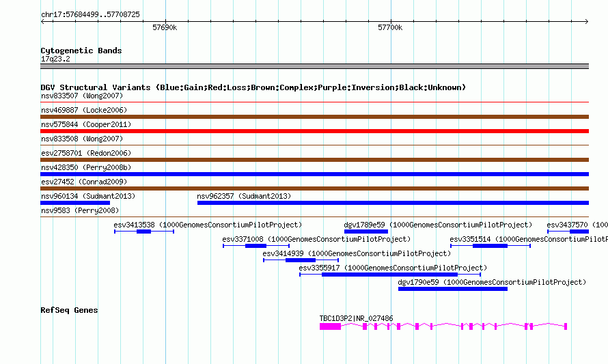Click the brown bar for esv2758701

click(314, 160)
